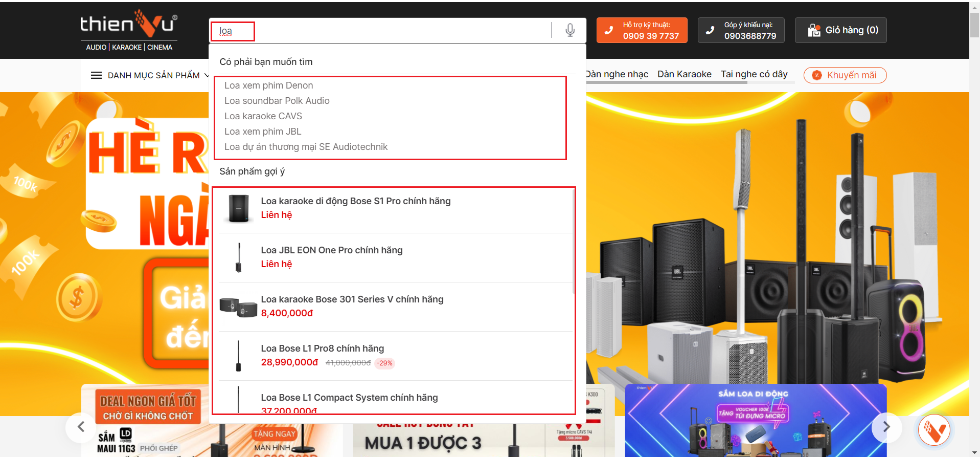Click the complaint hotline phone icon
The image size is (980, 457).
(710, 30)
